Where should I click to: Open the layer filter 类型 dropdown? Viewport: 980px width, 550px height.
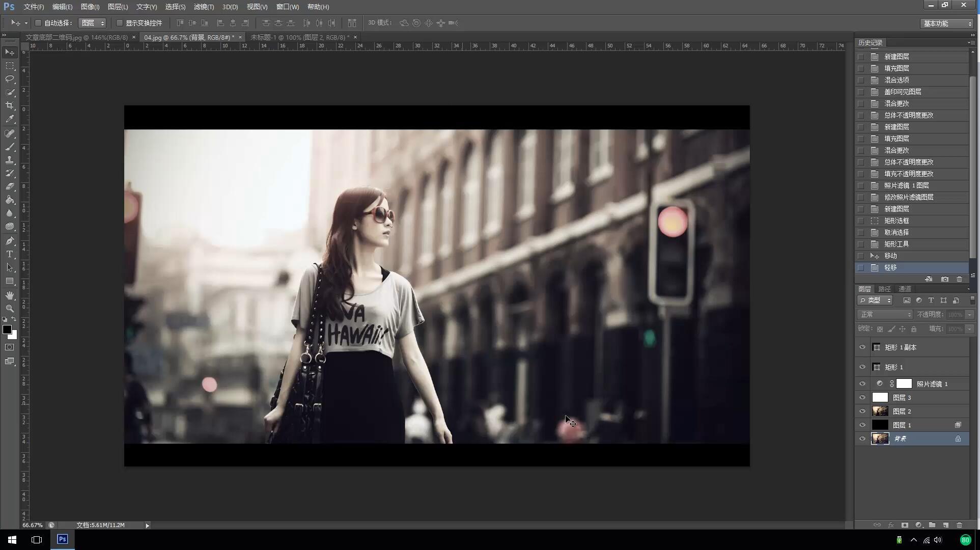tap(875, 300)
